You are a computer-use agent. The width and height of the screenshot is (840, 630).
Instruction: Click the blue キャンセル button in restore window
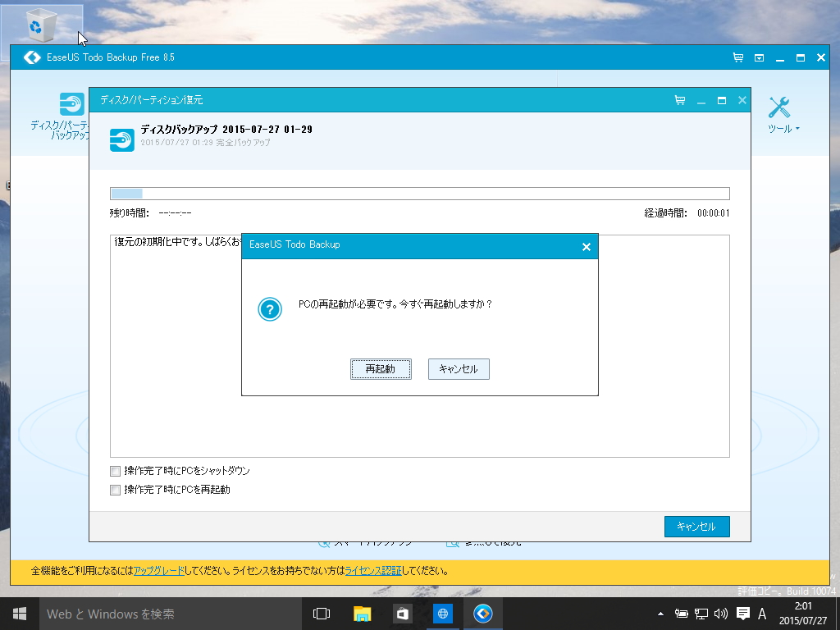pos(696,527)
